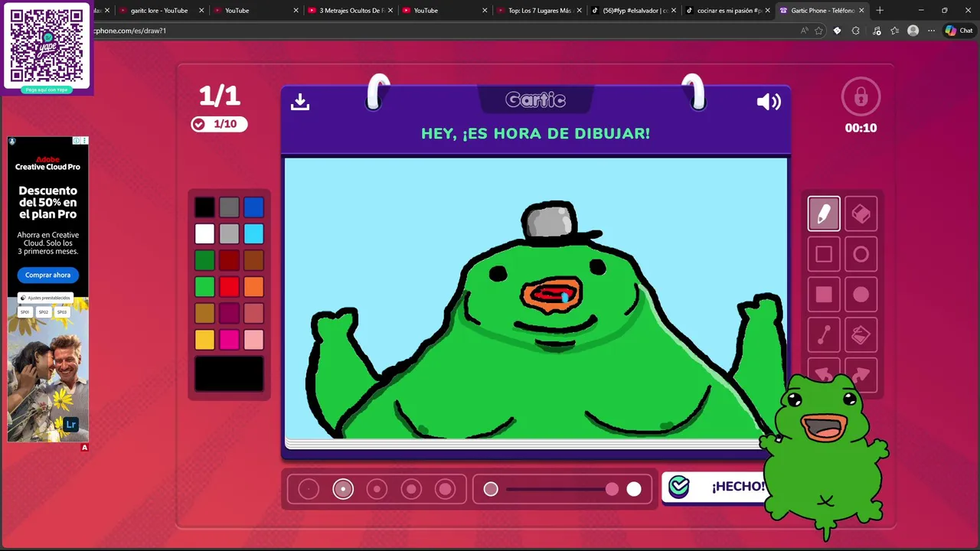
Task: Open a new browser tab
Action: point(880,11)
